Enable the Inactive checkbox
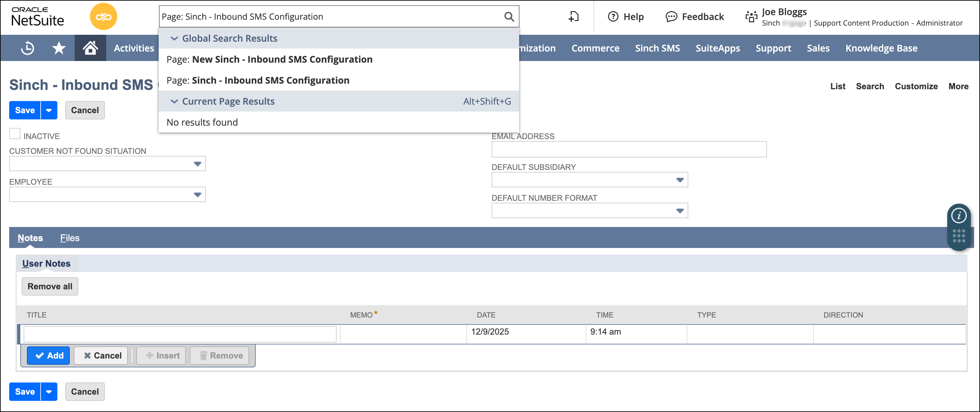This screenshot has width=980, height=412. (14, 134)
